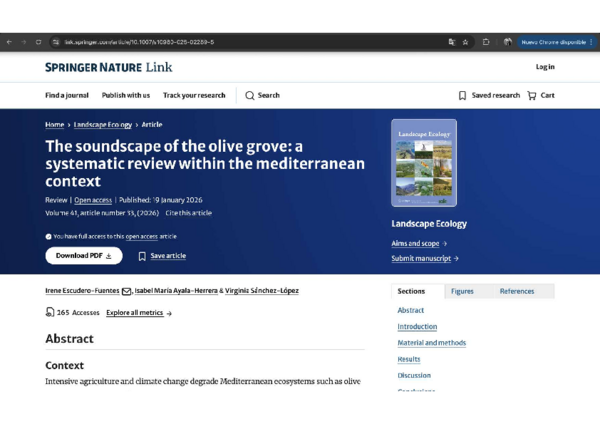Screen dimensions: 600x424
Task: Click the Open access link
Action: (x=93, y=200)
